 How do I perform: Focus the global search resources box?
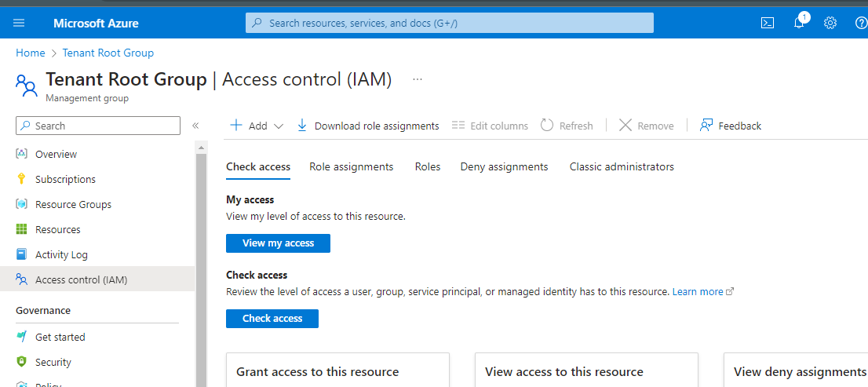pyautogui.click(x=450, y=24)
